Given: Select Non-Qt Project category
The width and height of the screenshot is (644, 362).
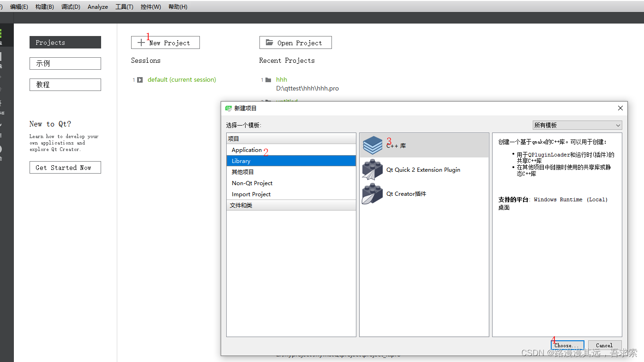Looking at the screenshot, I should click(x=291, y=183).
